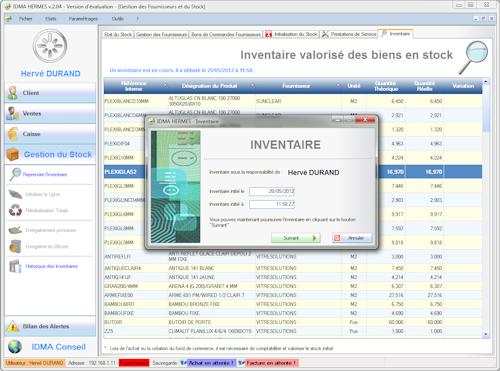Click the tools icon on Prestations de Service tab
This screenshot has height=371, width=500.
(325, 34)
